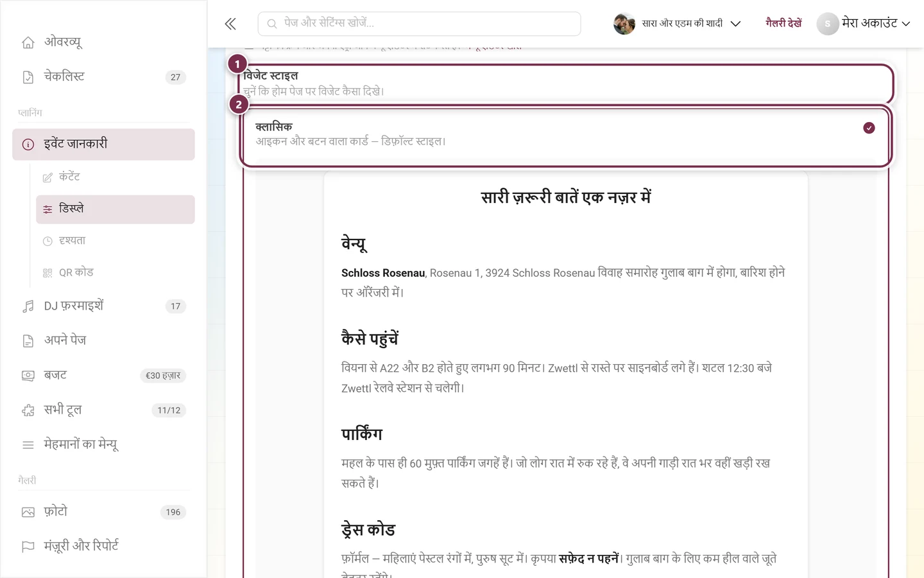Click the flag icon for मंज़ूरी और रिपोर्ट
This screenshot has width=924, height=578.
point(28,547)
